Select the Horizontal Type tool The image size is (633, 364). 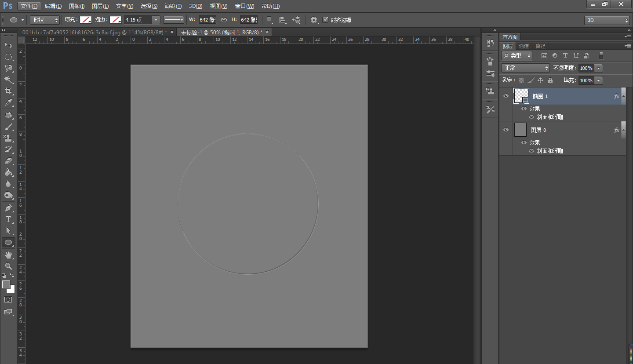coord(8,219)
